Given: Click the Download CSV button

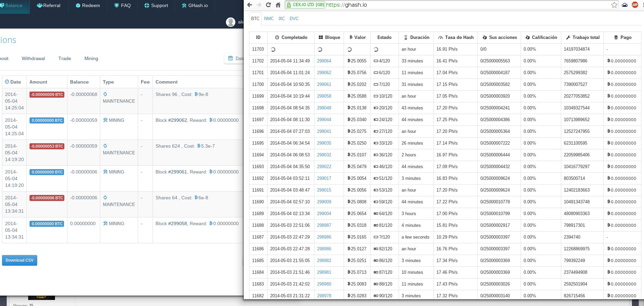Looking at the screenshot, I should [x=19, y=260].
